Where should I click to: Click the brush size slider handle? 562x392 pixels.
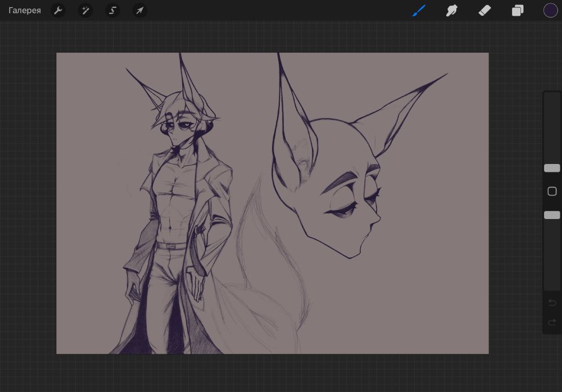tap(552, 168)
